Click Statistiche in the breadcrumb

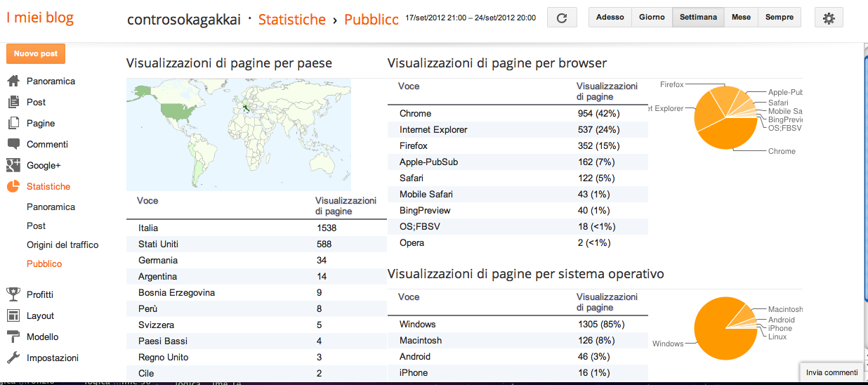pos(292,20)
